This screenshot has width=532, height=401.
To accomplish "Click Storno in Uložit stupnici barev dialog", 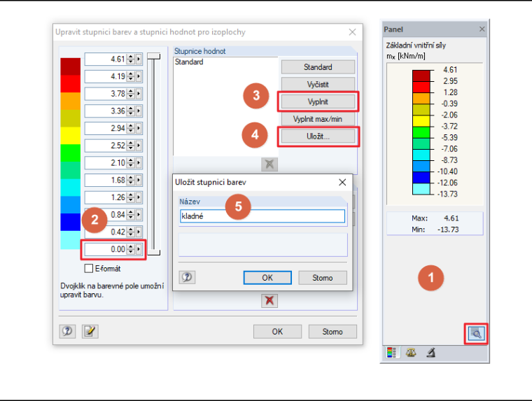I will click(x=322, y=278).
